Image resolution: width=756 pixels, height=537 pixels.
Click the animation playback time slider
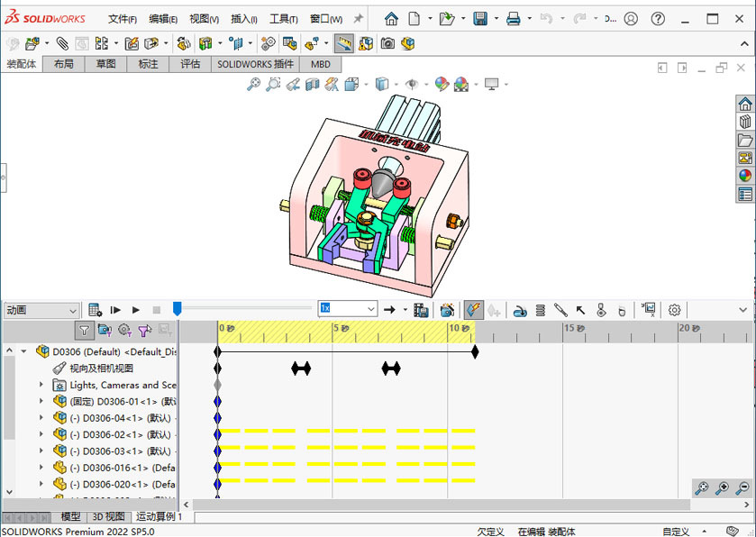click(178, 309)
